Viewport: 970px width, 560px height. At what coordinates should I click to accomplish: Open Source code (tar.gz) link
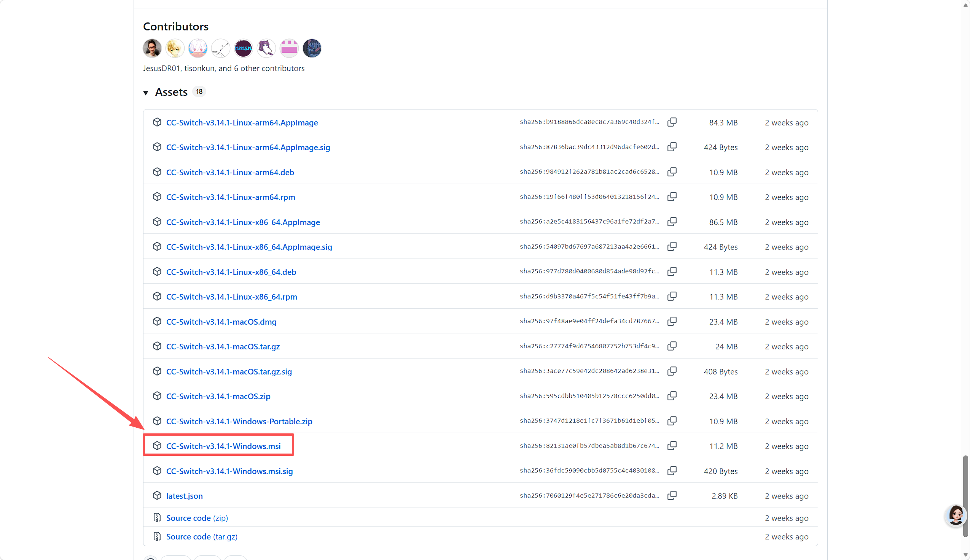tap(202, 536)
